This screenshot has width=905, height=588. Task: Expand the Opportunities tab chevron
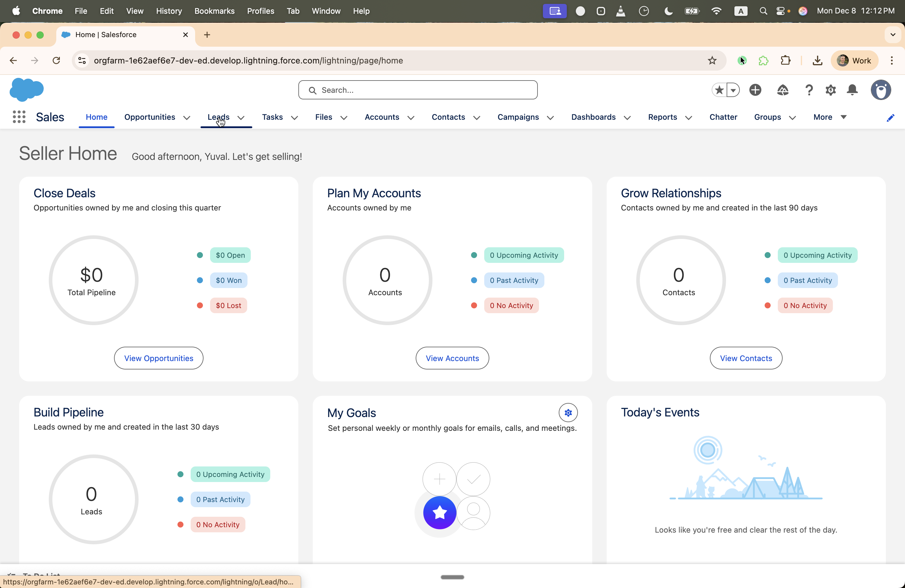(x=187, y=118)
